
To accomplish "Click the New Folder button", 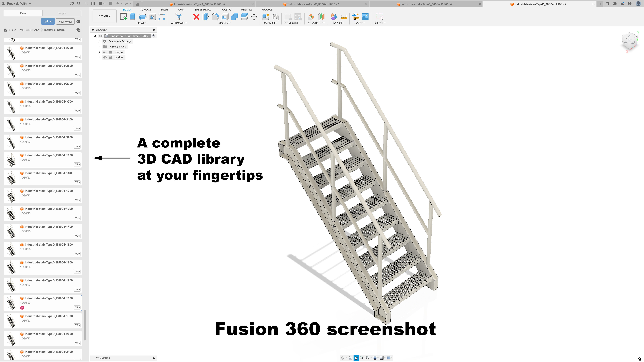I will pos(65,21).
